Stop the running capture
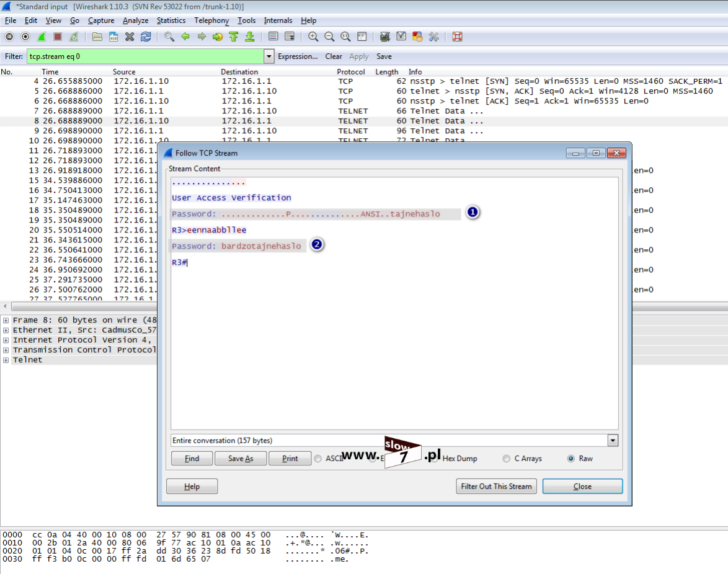The height and width of the screenshot is (574, 728). 58,37
